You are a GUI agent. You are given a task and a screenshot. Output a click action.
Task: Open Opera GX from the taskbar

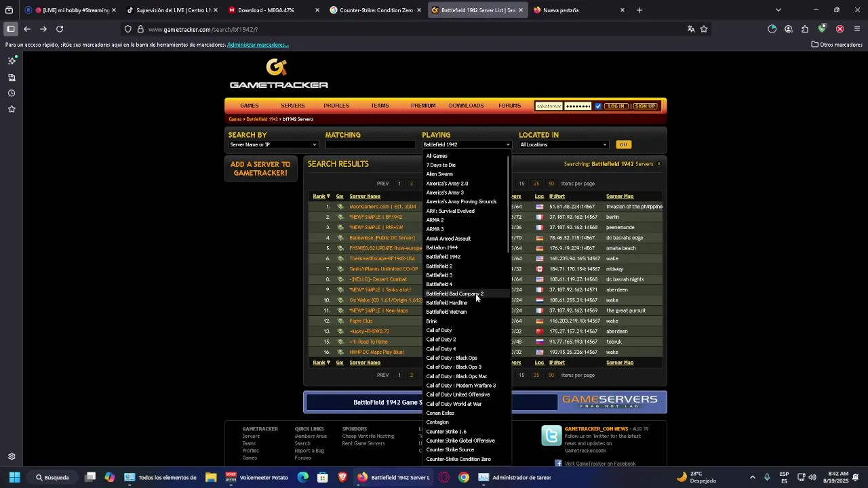point(444,477)
